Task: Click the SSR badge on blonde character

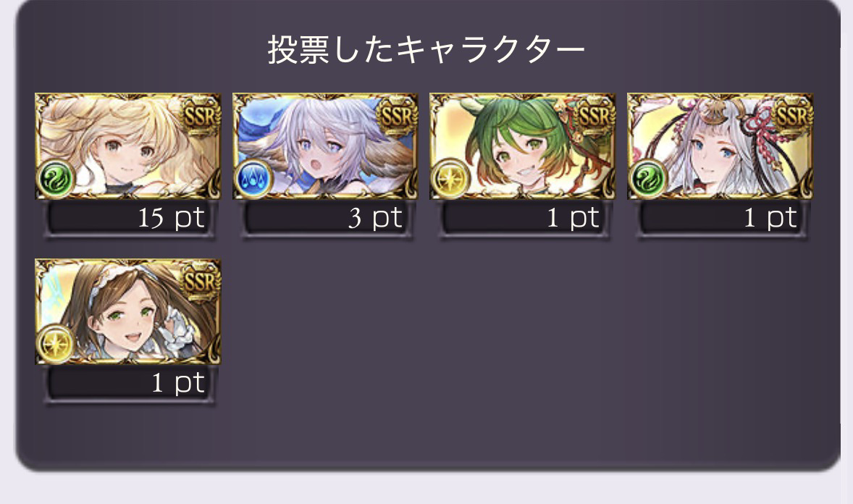Action: click(x=200, y=117)
